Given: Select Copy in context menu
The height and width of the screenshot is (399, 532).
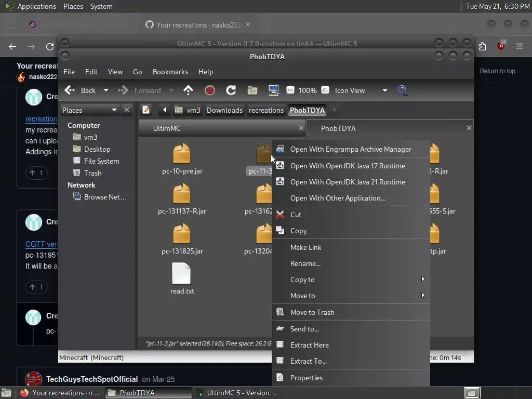Looking at the screenshot, I should click(x=351, y=231).
